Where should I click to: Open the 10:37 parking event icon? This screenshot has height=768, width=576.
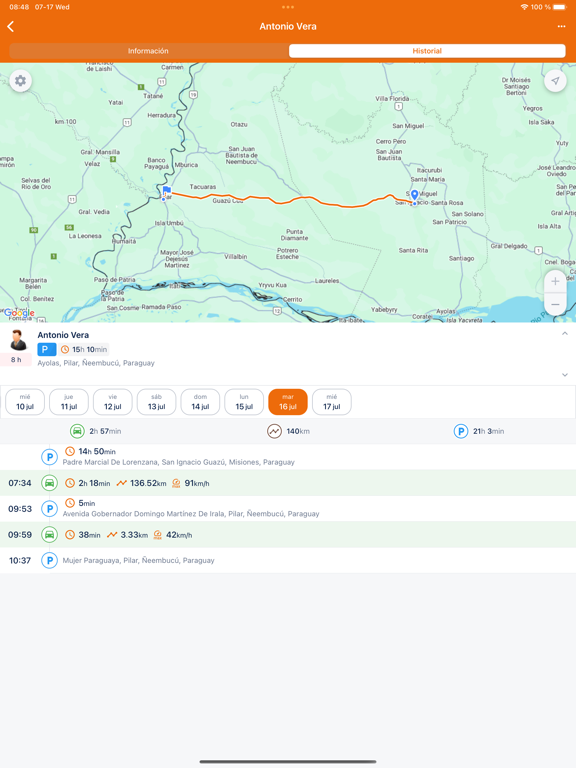coord(49,560)
